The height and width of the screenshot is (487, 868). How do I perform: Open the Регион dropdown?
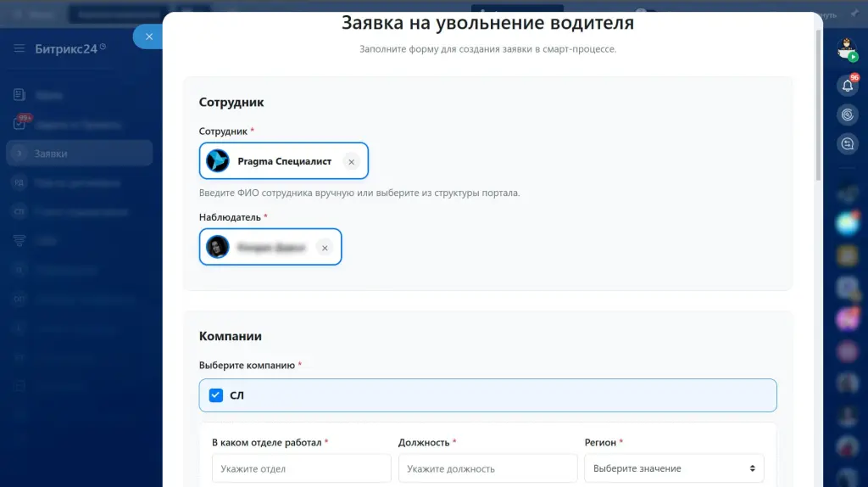[674, 468]
